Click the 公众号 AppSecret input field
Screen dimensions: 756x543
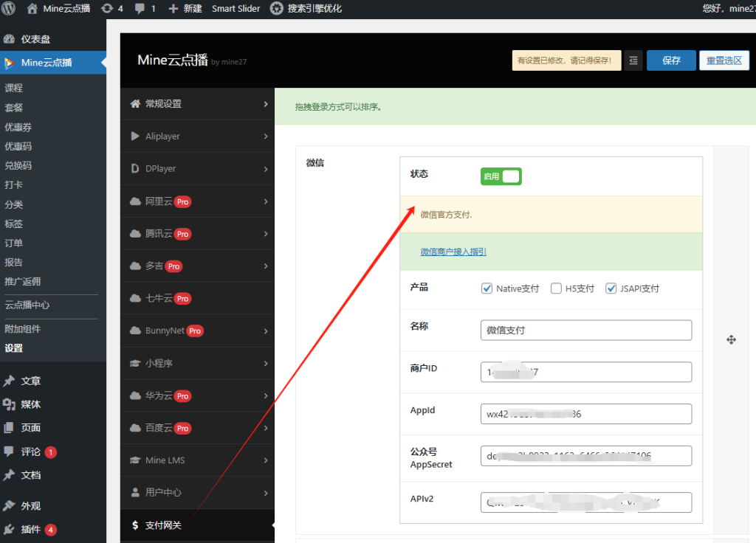586,456
